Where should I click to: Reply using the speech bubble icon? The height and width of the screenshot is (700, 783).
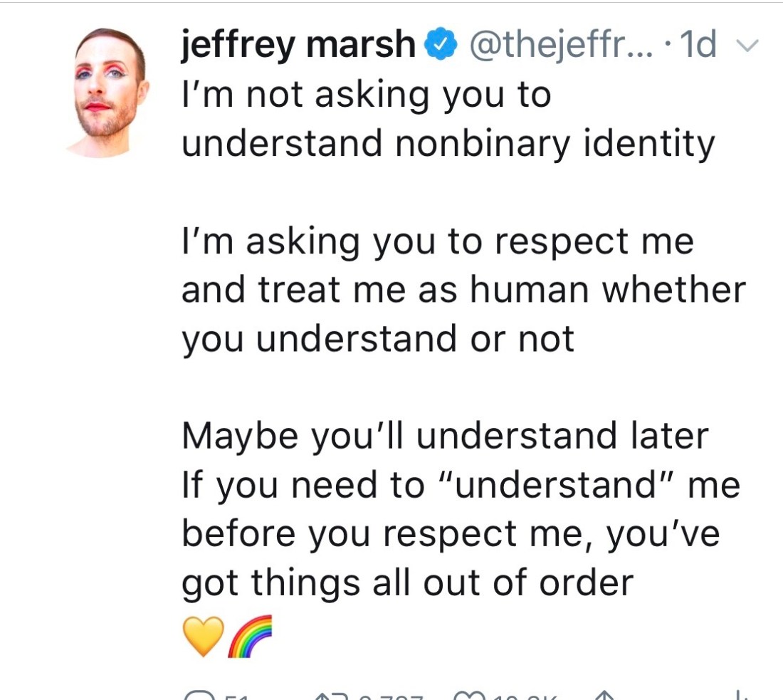point(197,696)
